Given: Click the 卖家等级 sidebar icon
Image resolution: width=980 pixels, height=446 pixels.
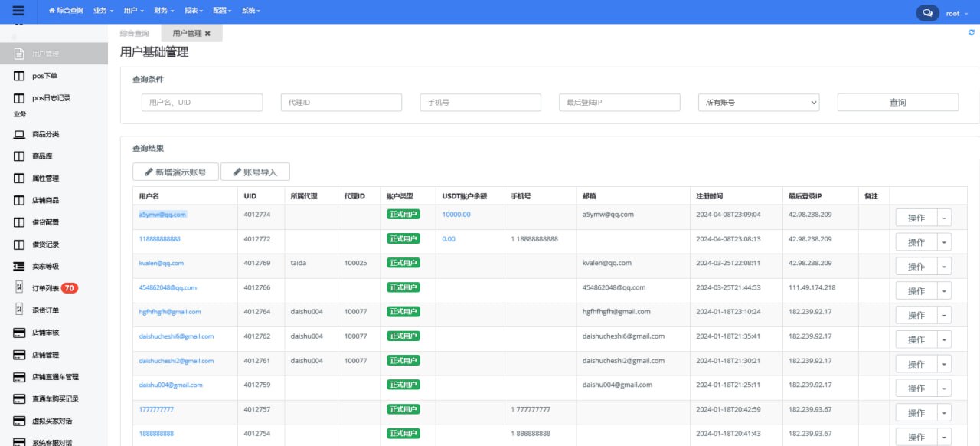Looking at the screenshot, I should coord(19,266).
